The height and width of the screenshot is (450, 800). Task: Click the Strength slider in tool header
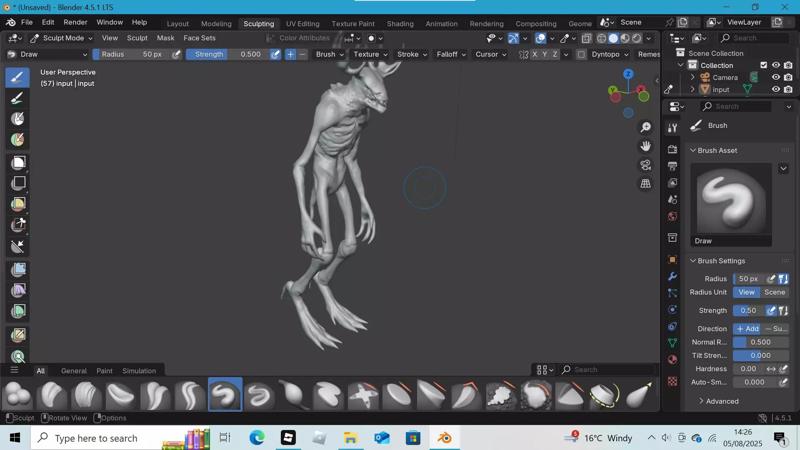pyautogui.click(x=226, y=54)
